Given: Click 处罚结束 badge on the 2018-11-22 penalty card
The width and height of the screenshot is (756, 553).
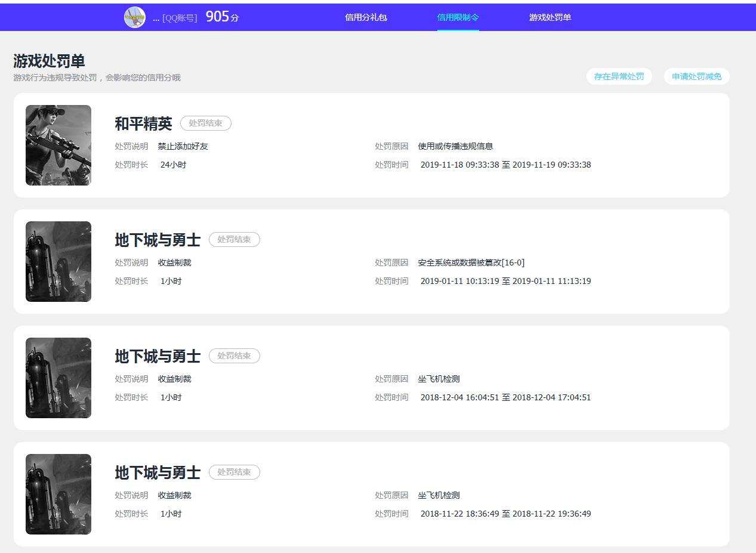Looking at the screenshot, I should click(x=234, y=472).
